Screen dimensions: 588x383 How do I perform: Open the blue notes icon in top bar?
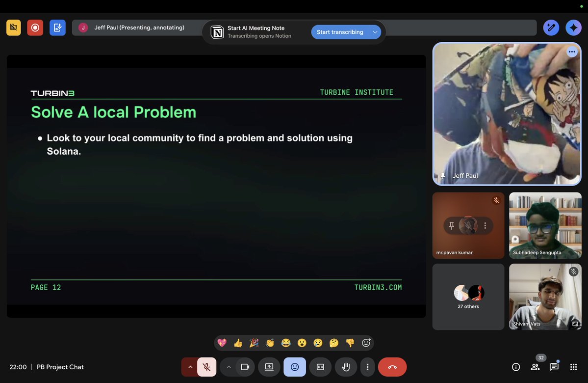57,28
